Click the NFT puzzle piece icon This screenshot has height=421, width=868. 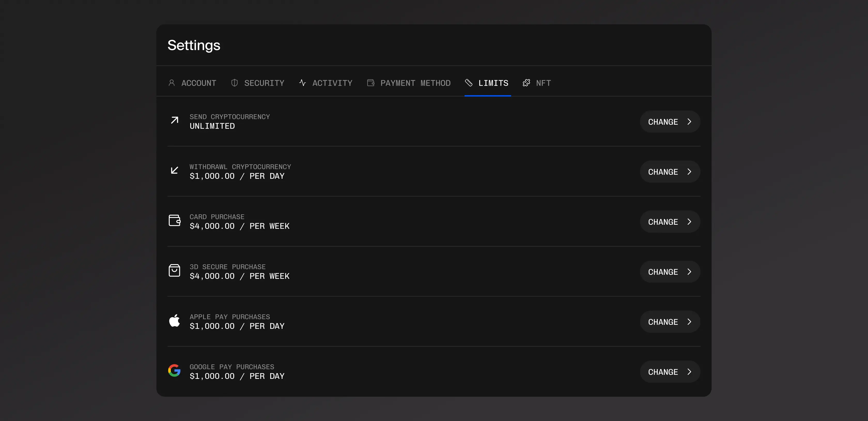[526, 83]
